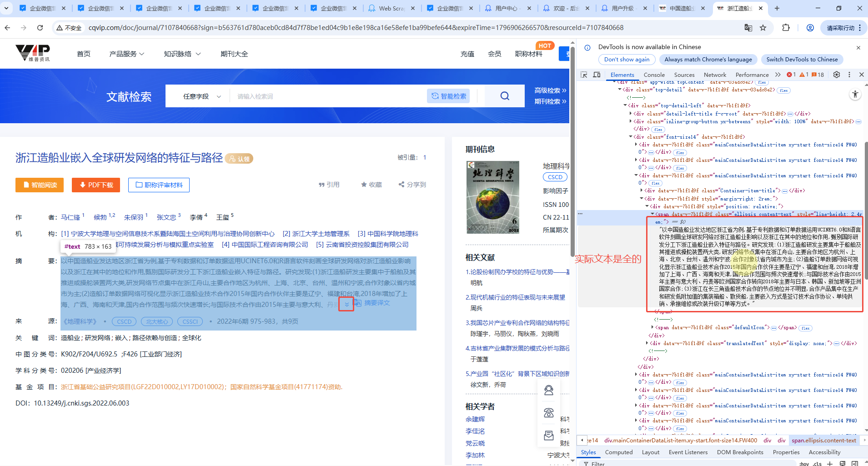Screen dimensions: 868x466
Task: Open the 知识脉络 dropdown menu
Action: pos(182,54)
